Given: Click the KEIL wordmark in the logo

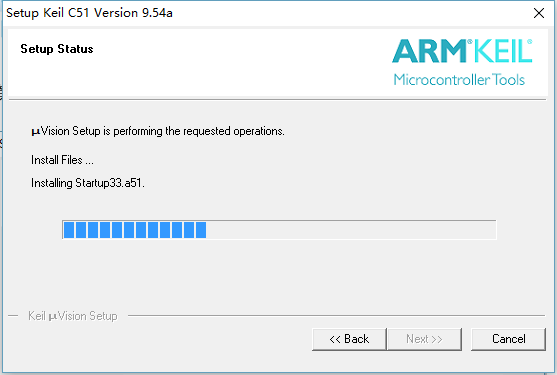Looking at the screenshot, I should point(503,51).
